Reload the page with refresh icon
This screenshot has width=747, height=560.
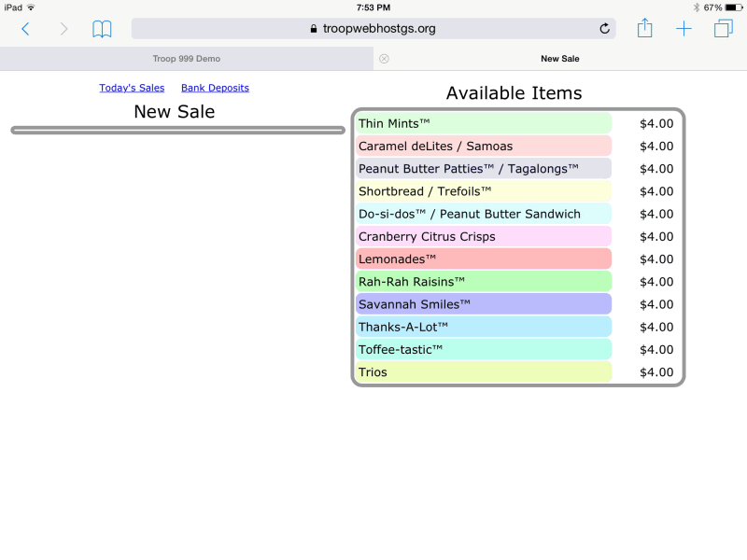coord(604,29)
